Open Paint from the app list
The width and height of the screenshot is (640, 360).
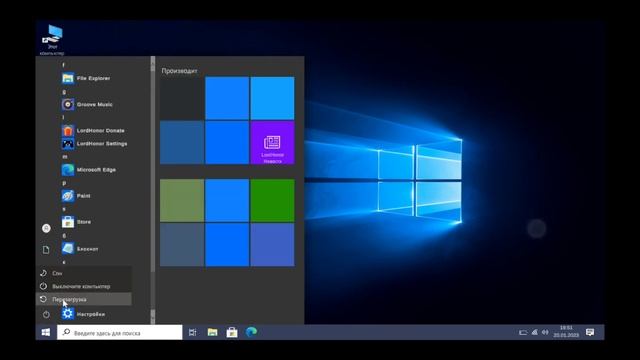point(76,196)
